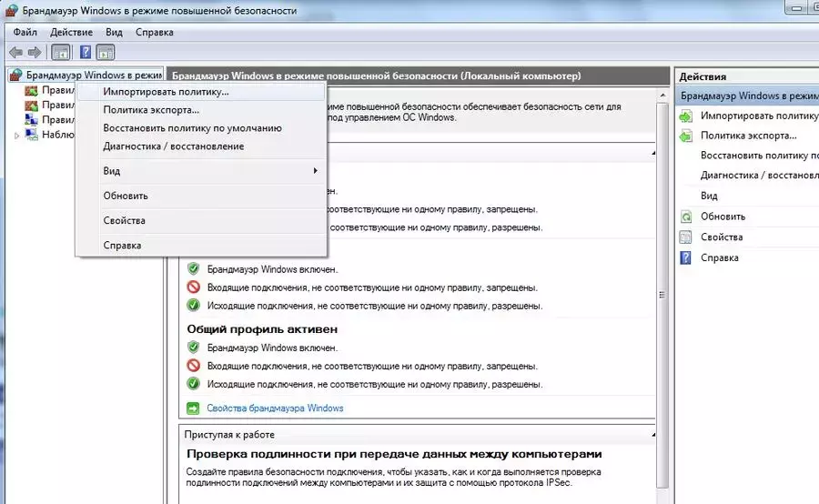819x504 pixels.
Task: Click Обновить in the Actions pane
Action: 723,217
